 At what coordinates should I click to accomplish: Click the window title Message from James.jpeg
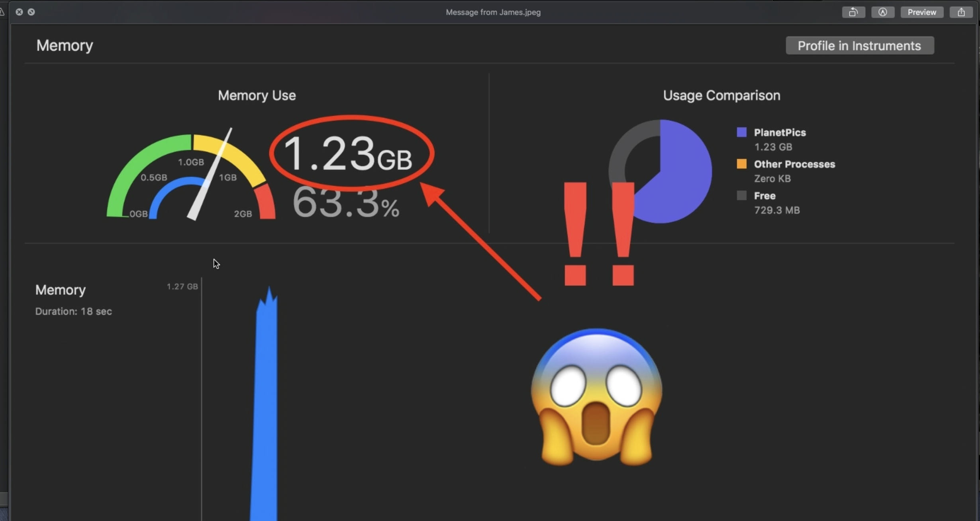click(493, 12)
